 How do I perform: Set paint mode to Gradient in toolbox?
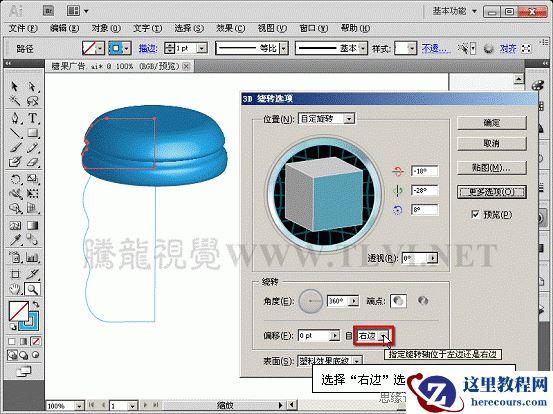tap(24, 341)
